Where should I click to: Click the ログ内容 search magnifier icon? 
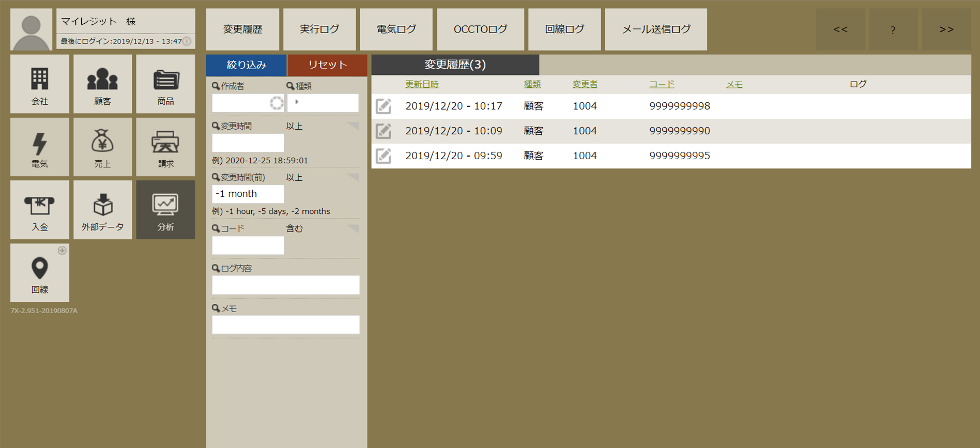(216, 268)
